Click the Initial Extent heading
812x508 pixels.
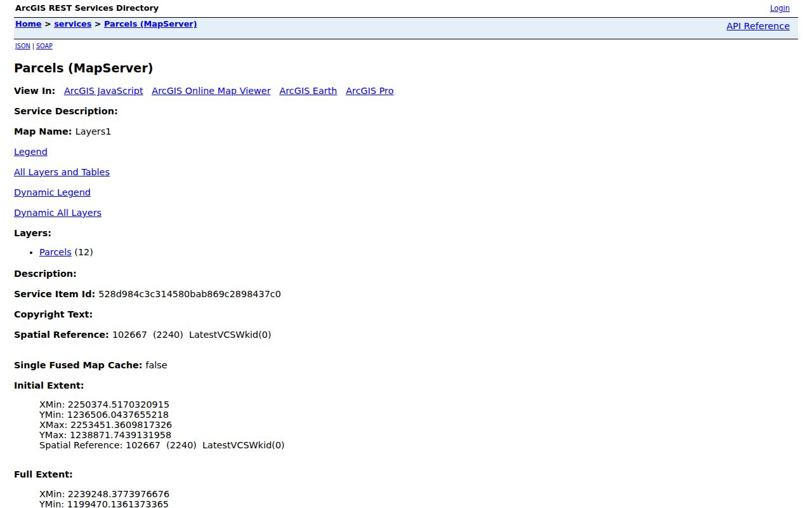(x=49, y=385)
